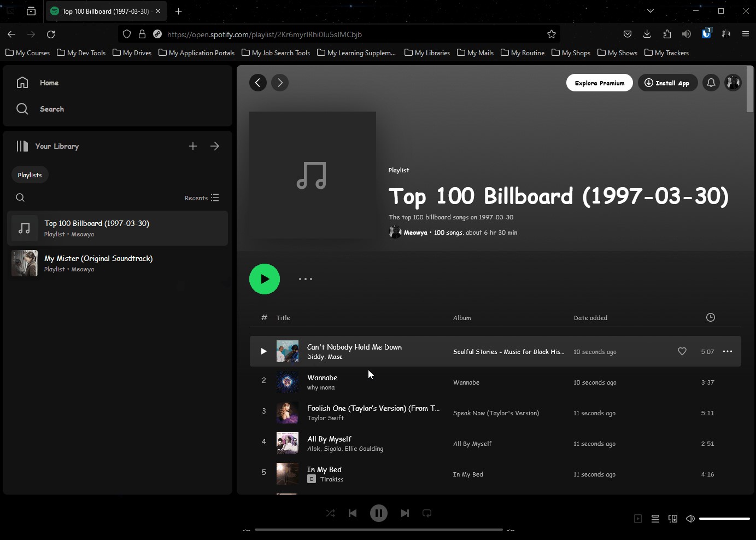Play the playlist with green button
Viewport: 756px width, 540px height.
(265, 279)
